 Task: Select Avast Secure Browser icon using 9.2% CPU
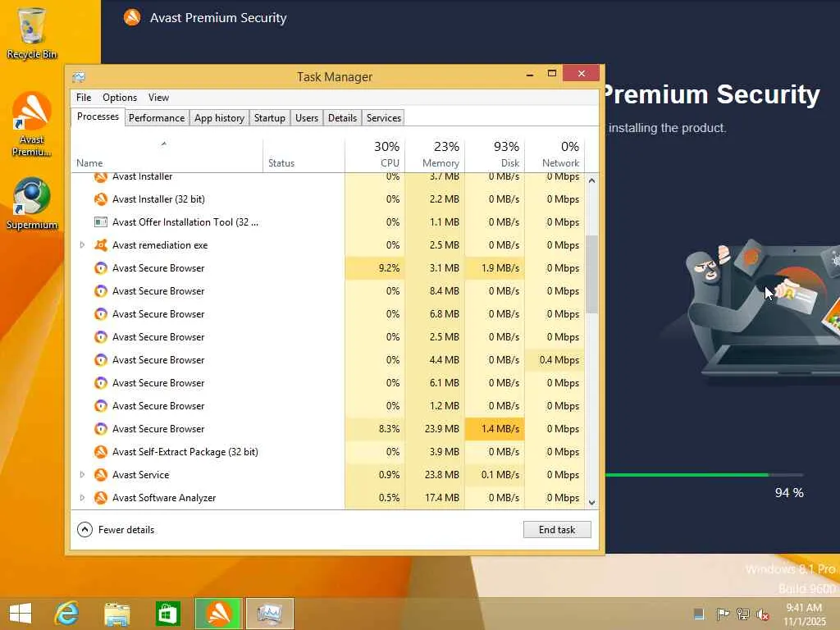(x=101, y=268)
